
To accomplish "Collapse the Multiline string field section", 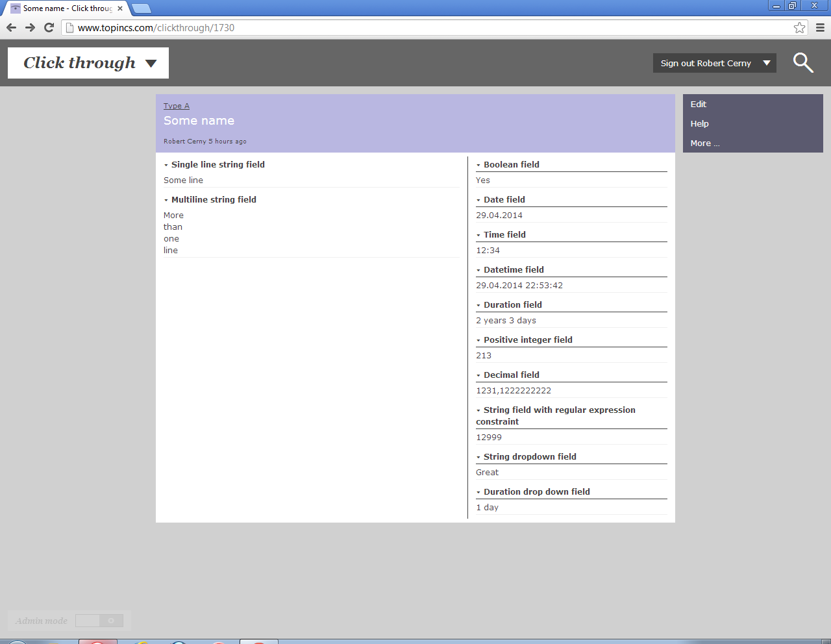I will [x=166, y=200].
